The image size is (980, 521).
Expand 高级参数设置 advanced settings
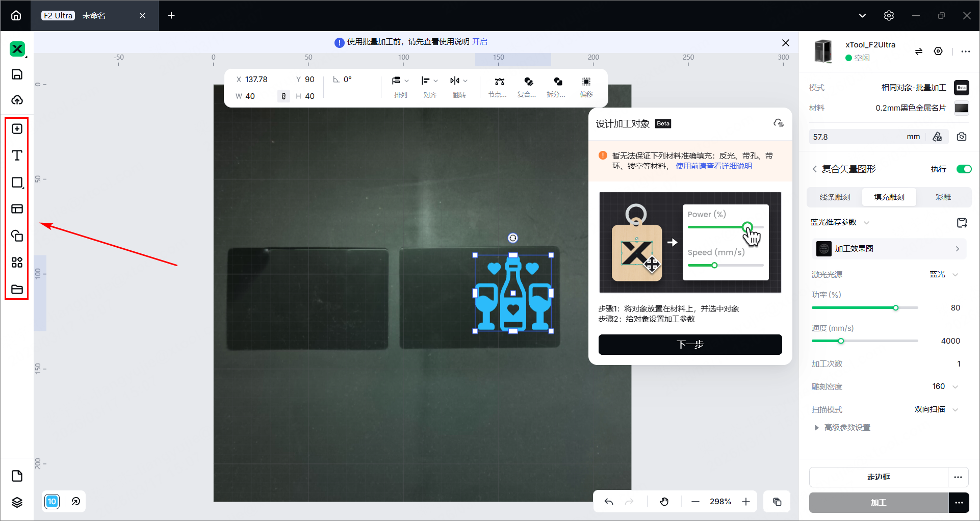pos(847,428)
